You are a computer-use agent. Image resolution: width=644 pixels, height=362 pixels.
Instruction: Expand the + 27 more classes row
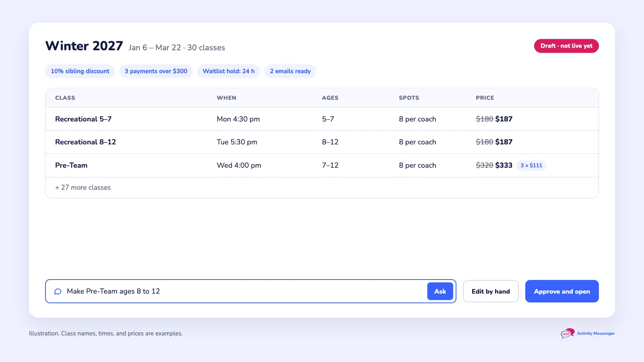pos(322,187)
